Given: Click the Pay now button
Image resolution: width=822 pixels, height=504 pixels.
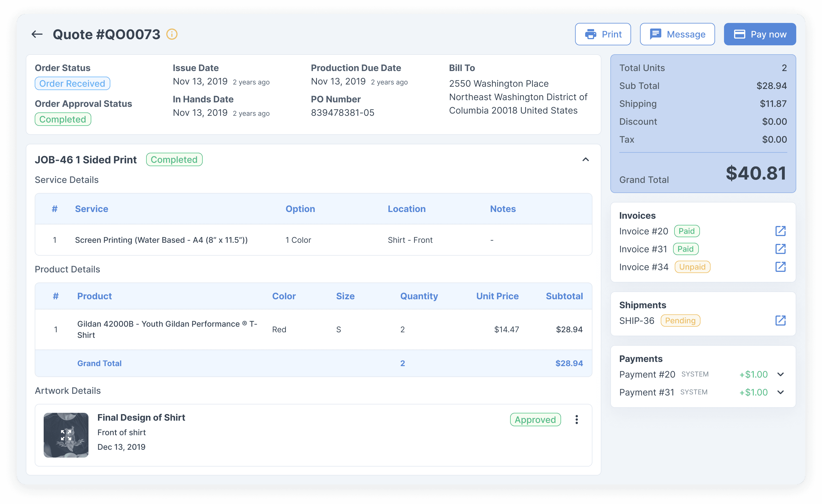Looking at the screenshot, I should coord(760,34).
